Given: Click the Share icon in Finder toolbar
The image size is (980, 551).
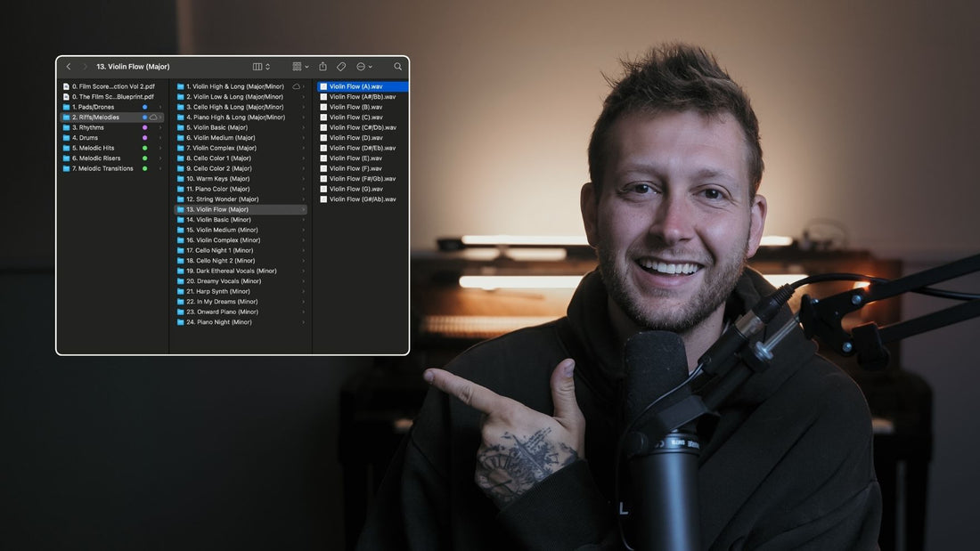Looking at the screenshot, I should (323, 66).
